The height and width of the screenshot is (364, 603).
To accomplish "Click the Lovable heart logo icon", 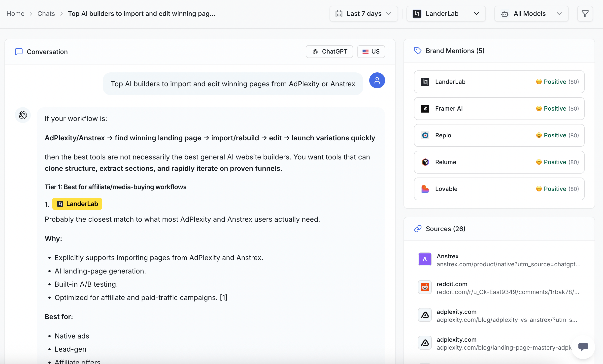I will 425,189.
